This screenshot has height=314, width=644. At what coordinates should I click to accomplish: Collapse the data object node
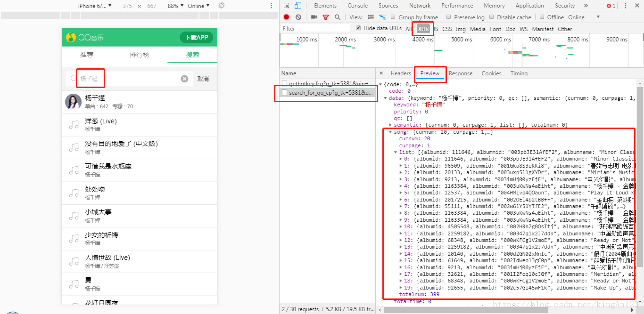point(386,98)
